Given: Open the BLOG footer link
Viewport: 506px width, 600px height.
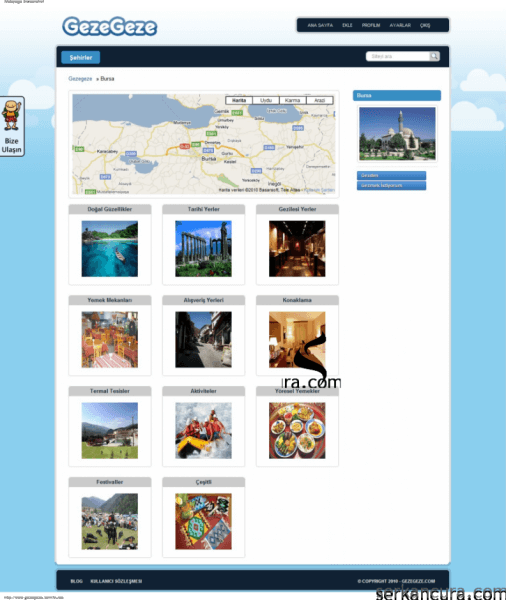Looking at the screenshot, I should click(77, 581).
